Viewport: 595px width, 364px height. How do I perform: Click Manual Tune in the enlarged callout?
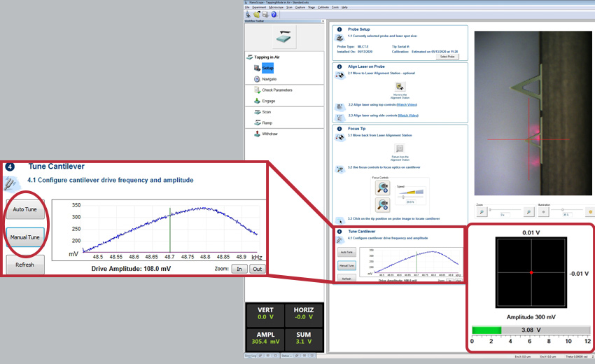pyautogui.click(x=25, y=237)
